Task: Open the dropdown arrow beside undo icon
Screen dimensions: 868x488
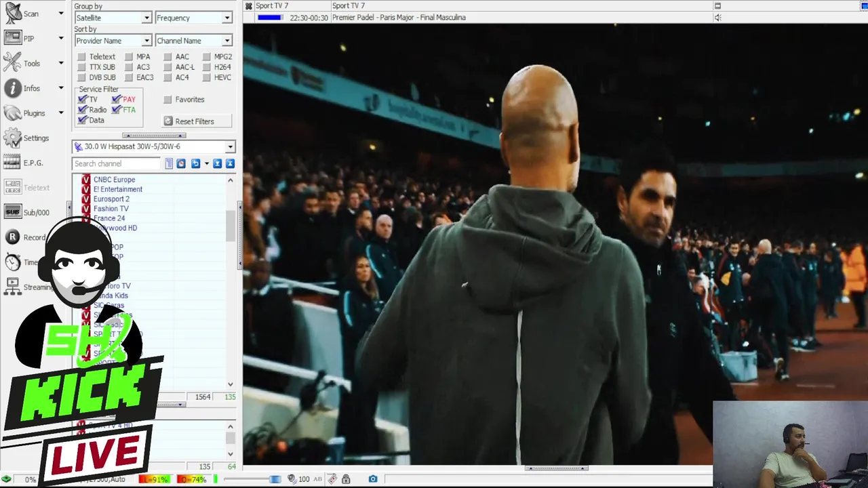Action: click(207, 163)
